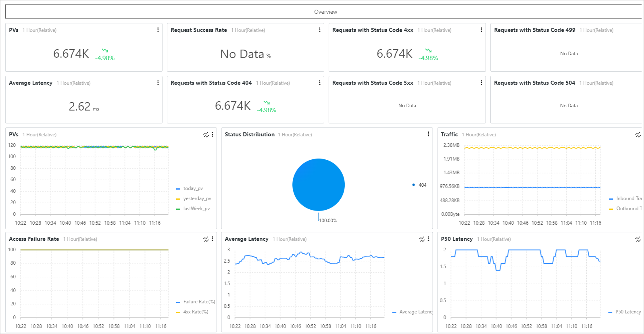Click Traffic chart title

coord(449,134)
